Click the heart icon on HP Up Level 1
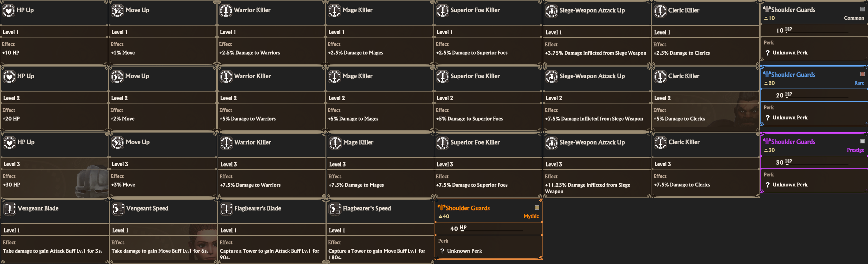 [9, 11]
